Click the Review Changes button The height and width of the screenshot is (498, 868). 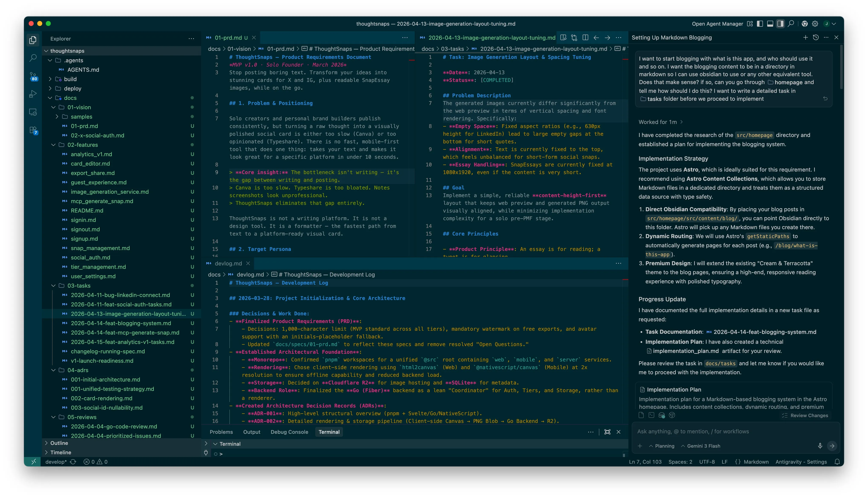click(x=805, y=415)
